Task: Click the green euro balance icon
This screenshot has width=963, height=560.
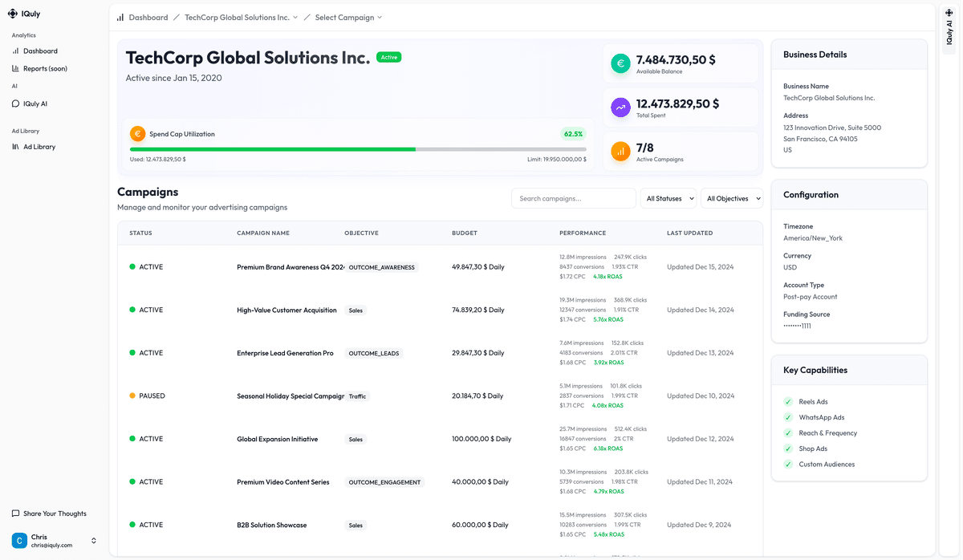Action: (620, 63)
